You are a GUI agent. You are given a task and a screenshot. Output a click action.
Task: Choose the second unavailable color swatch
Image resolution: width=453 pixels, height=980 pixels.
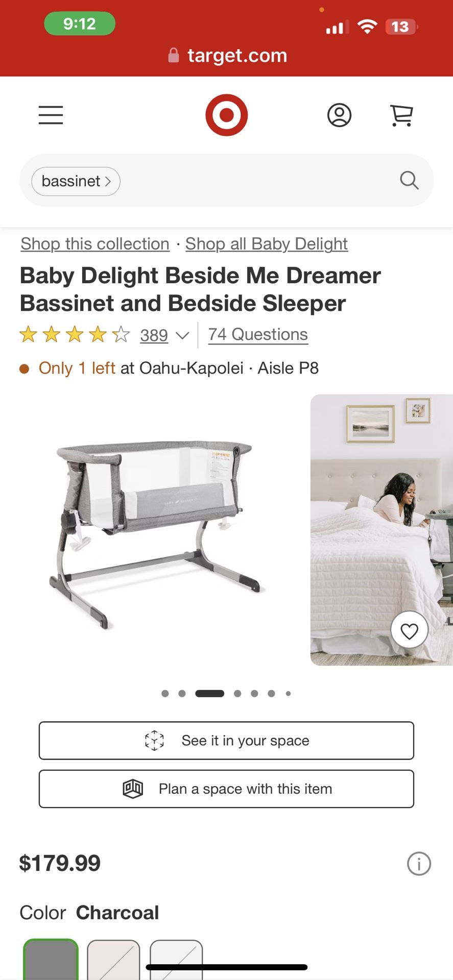[x=113, y=960]
